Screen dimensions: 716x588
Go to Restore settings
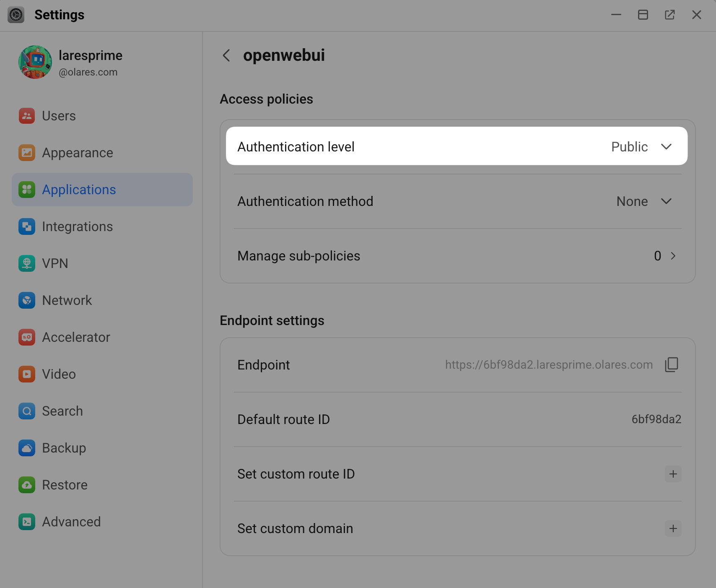pos(102,485)
